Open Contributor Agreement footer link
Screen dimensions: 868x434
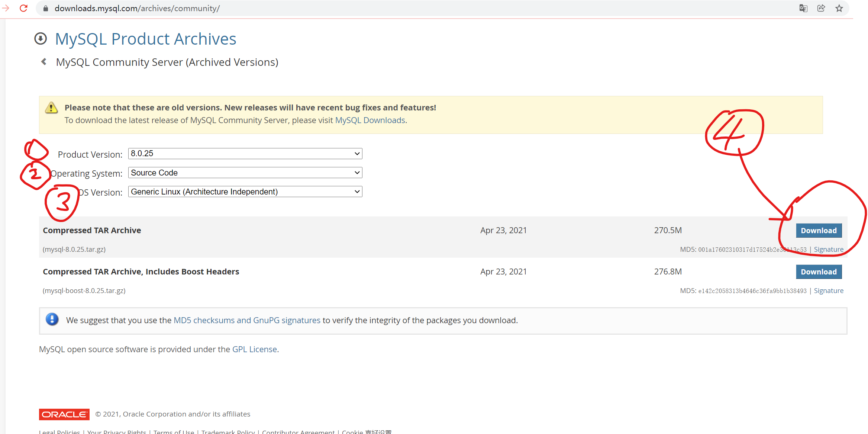click(298, 431)
